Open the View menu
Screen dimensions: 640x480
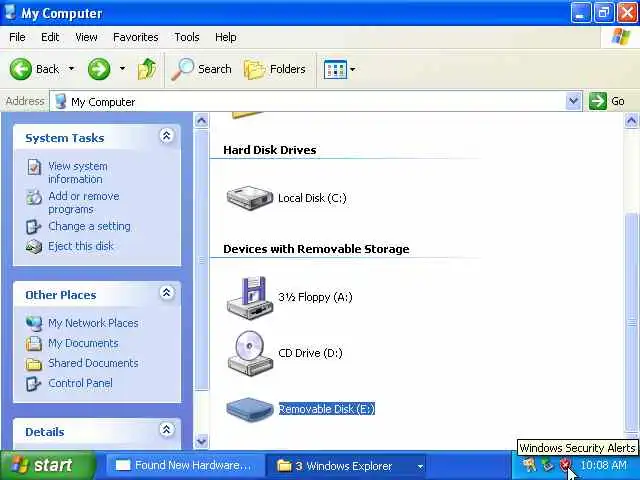[86, 37]
